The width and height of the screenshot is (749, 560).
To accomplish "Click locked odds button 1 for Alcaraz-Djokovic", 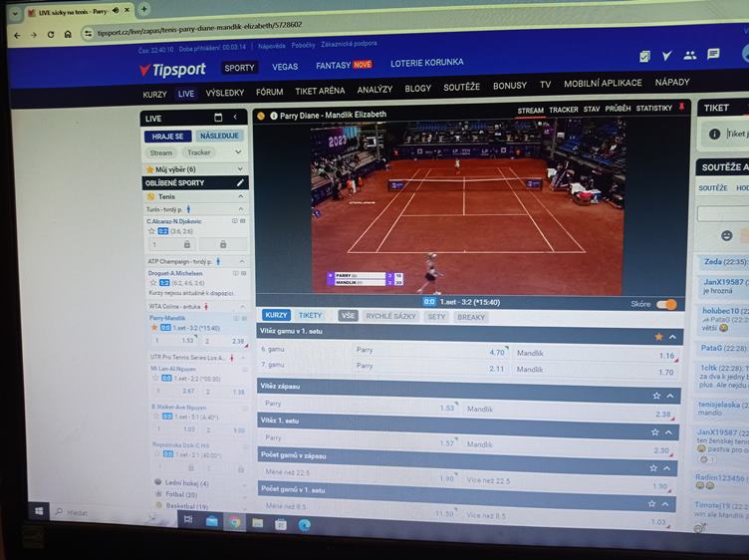I will pos(171,245).
